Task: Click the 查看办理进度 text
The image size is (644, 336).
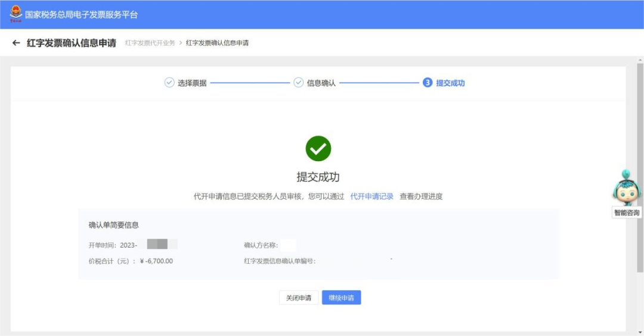Action: [x=421, y=196]
